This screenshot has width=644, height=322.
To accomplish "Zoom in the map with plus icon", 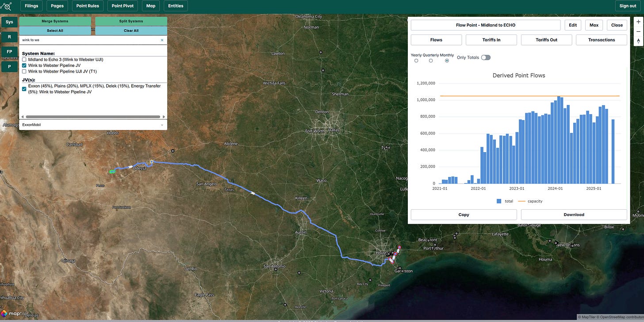I will 638,22.
